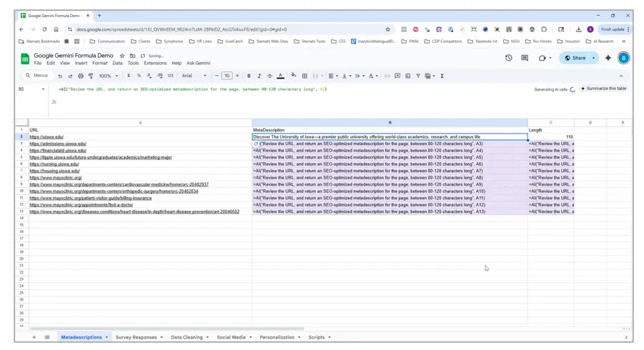Click the Gemini sparkle icon
Image resolution: width=644 pixels, height=350 pixels.
pos(608,58)
